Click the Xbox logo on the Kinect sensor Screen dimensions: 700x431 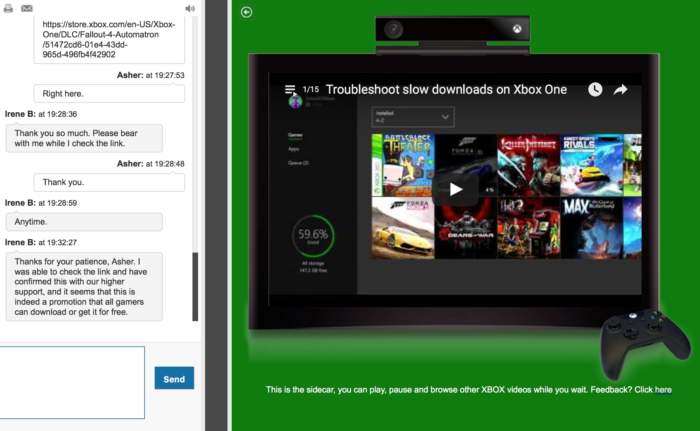[x=517, y=29]
